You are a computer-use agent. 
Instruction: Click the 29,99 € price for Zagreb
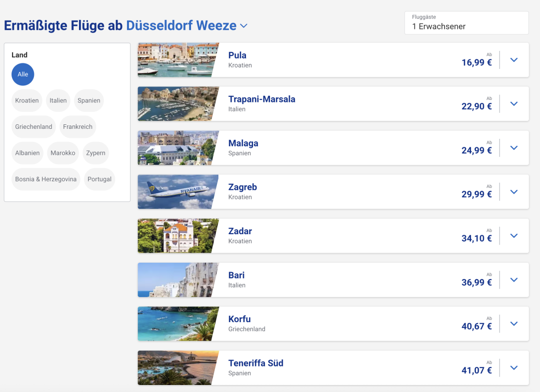[476, 195]
